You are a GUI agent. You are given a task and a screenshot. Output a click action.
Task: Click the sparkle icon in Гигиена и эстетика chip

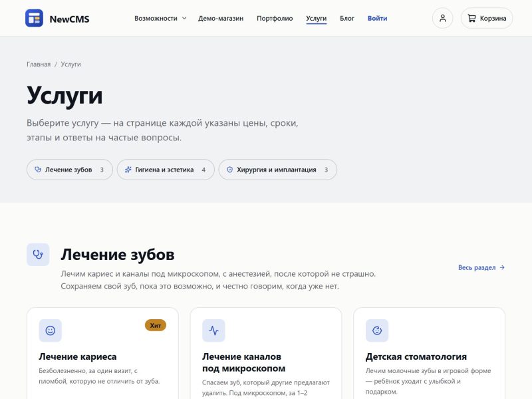(128, 170)
